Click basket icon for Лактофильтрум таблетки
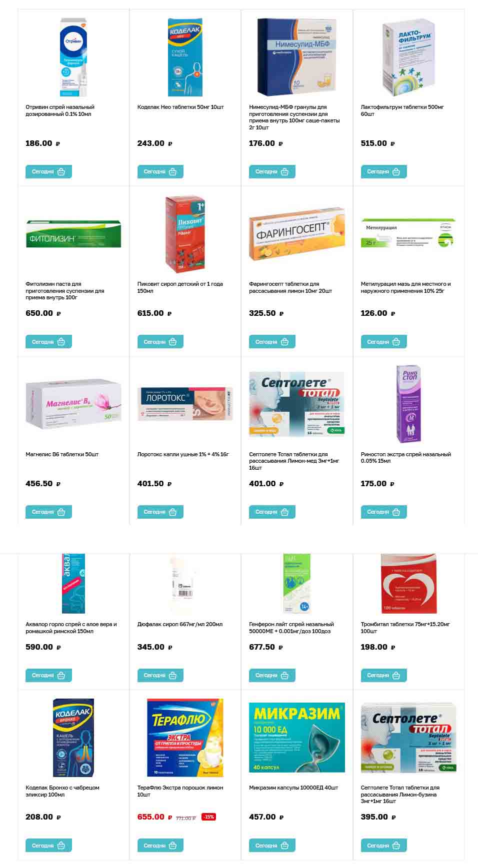478x868 pixels. pyautogui.click(x=396, y=172)
